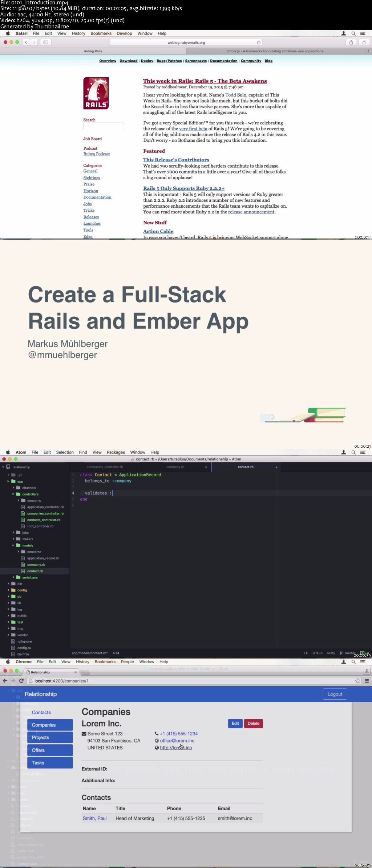372x868 pixels.
Task: Click Chrome's back arrow button
Action: coord(5,681)
